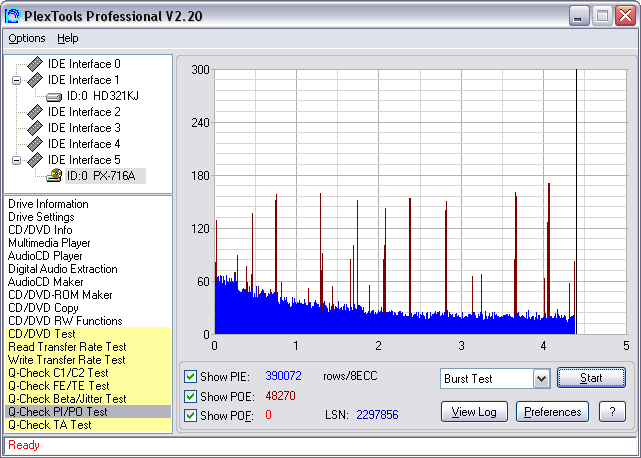Close the PlexTools Professional window
The height and width of the screenshot is (458, 641).
[625, 16]
